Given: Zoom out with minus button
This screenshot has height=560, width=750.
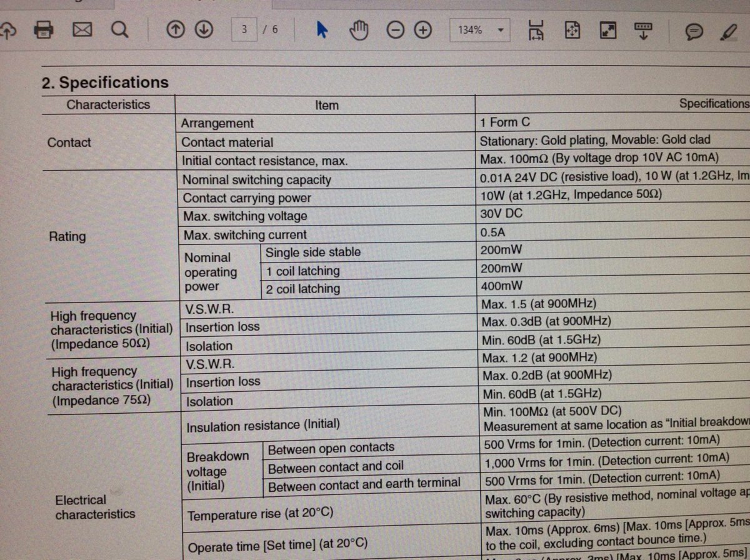Looking at the screenshot, I should (396, 30).
